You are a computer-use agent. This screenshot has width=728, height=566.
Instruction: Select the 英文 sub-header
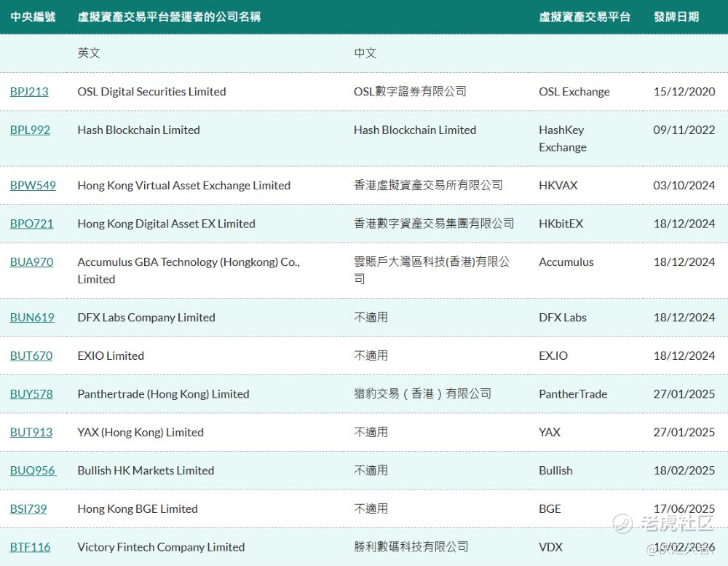89,53
